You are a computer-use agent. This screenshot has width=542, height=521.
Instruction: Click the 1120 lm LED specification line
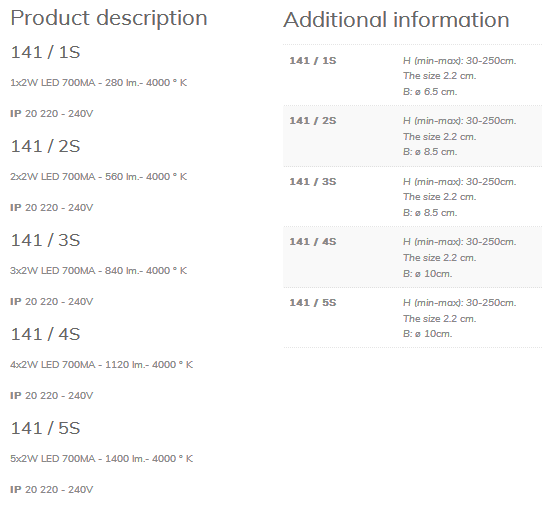click(101, 365)
